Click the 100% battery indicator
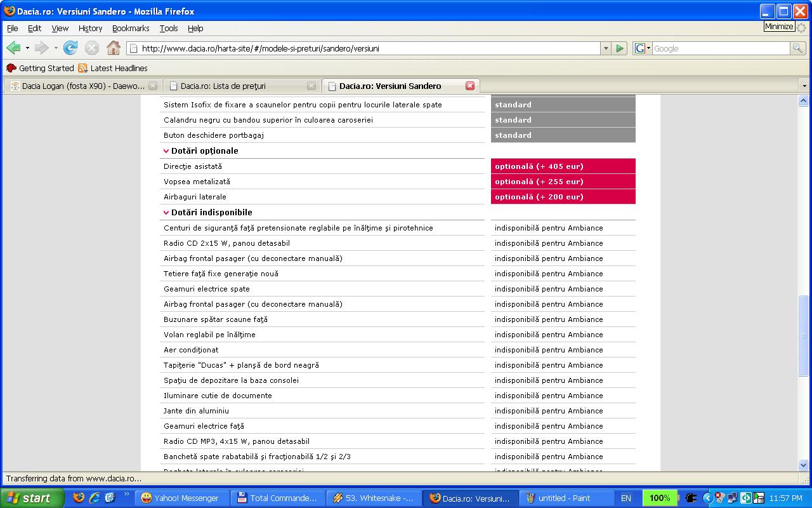This screenshot has height=508, width=812. point(660,498)
